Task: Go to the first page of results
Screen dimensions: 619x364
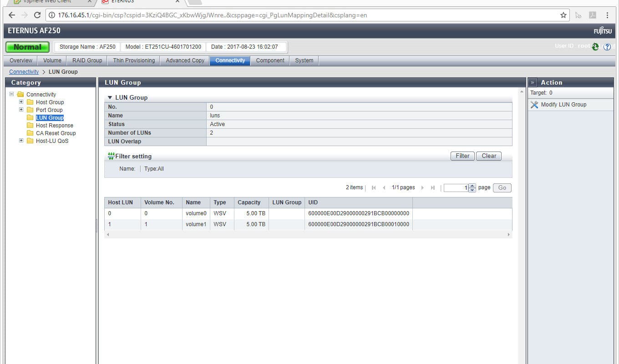Action: point(374,187)
